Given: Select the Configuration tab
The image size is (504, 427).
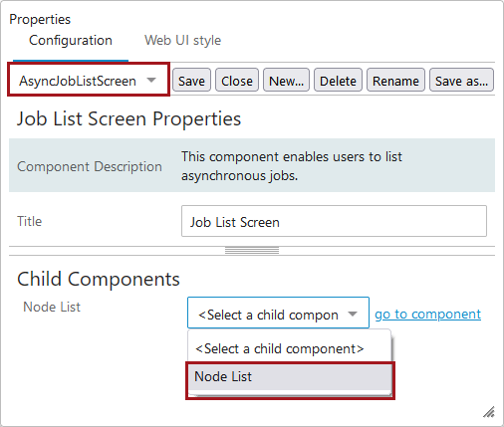Looking at the screenshot, I should (x=71, y=41).
